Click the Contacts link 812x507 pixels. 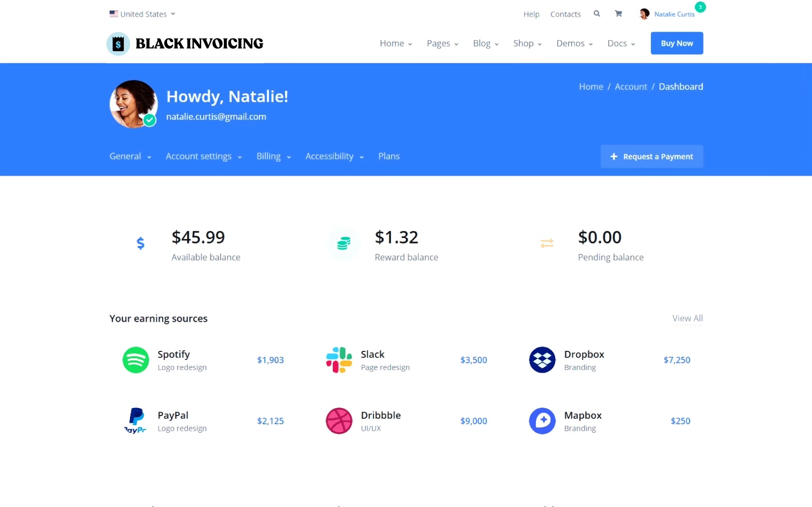(x=566, y=14)
